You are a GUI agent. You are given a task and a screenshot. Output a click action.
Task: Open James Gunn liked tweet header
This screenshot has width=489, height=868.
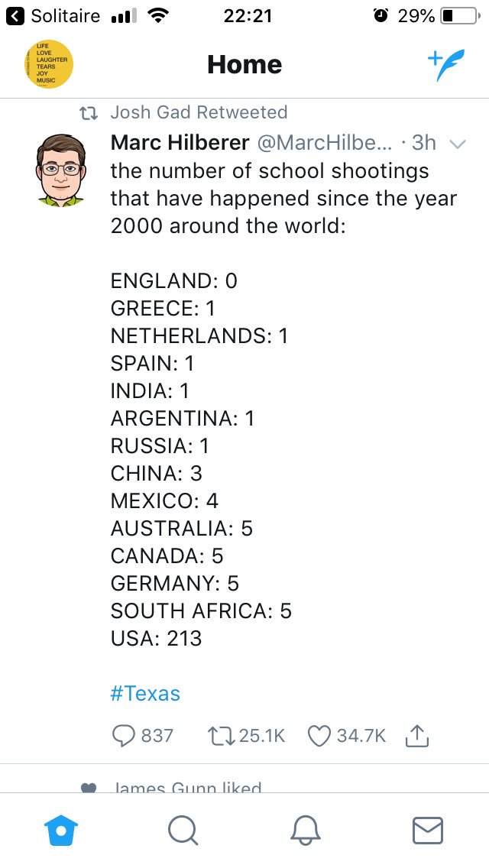pyautogui.click(x=186, y=787)
